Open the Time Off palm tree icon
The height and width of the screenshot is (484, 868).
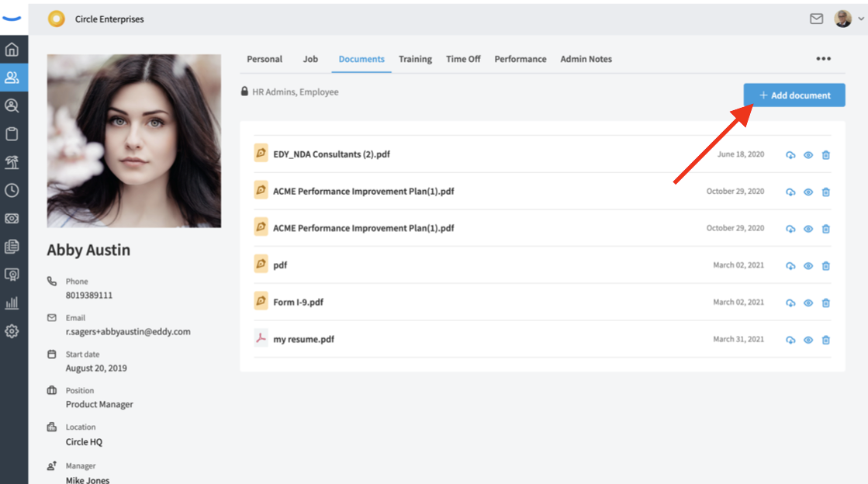tap(13, 161)
